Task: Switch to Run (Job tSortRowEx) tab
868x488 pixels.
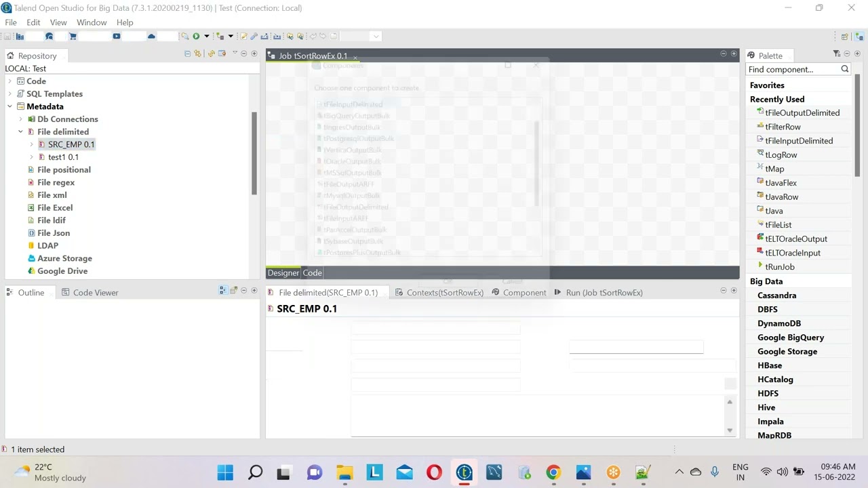Action: [x=598, y=293]
